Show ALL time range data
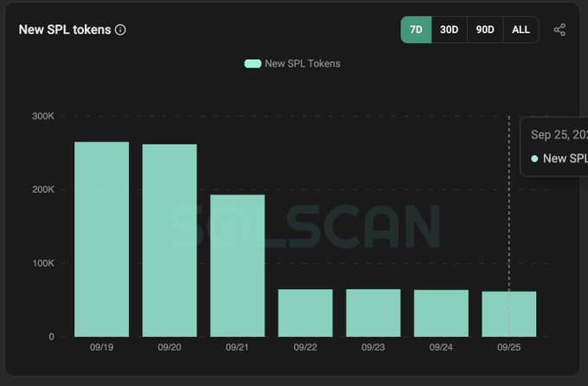588x386 pixels. click(521, 29)
